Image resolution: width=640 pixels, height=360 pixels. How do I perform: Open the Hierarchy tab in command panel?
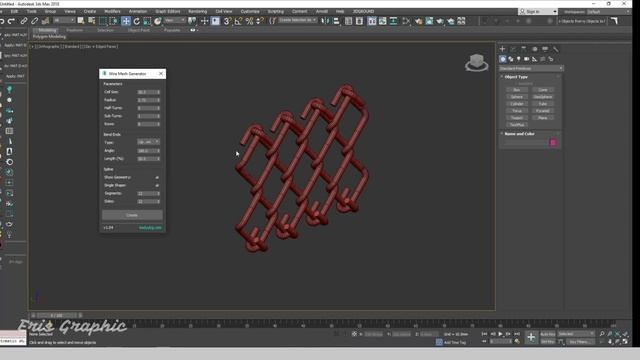pos(524,49)
